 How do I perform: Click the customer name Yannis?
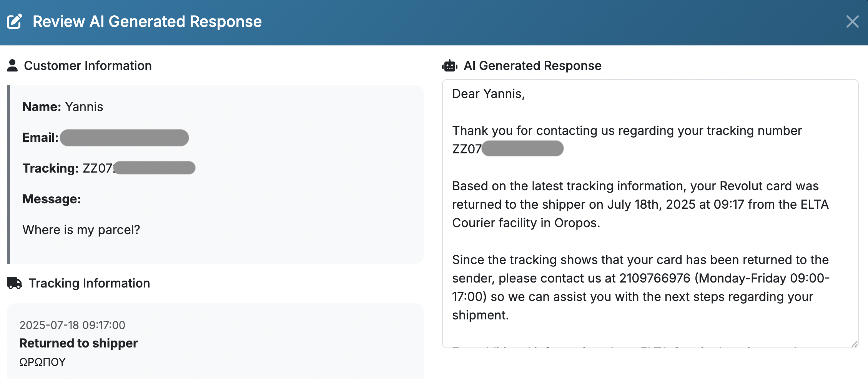tap(84, 107)
